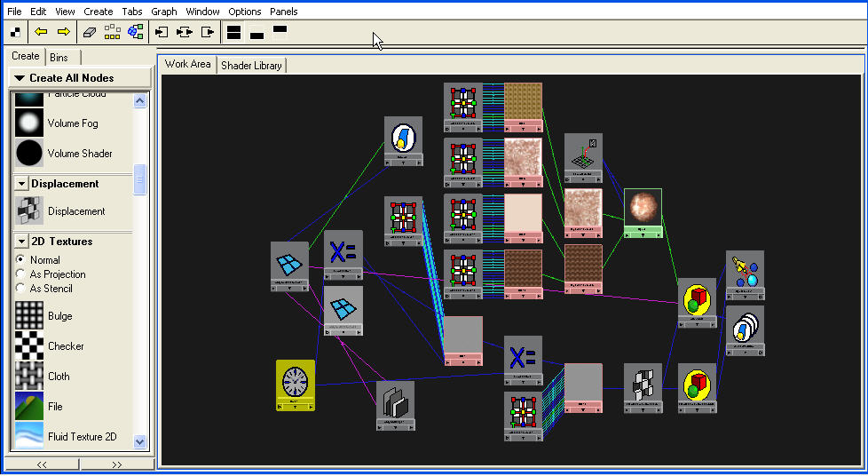Viewport: 868px width, 476px height.
Task: Open the Panels menu
Action: pyautogui.click(x=283, y=11)
